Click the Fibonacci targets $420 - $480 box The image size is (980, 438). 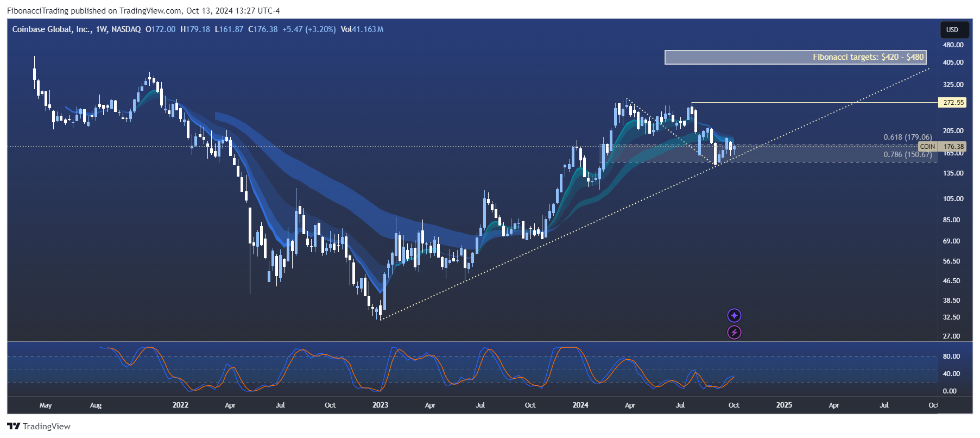[795, 57]
